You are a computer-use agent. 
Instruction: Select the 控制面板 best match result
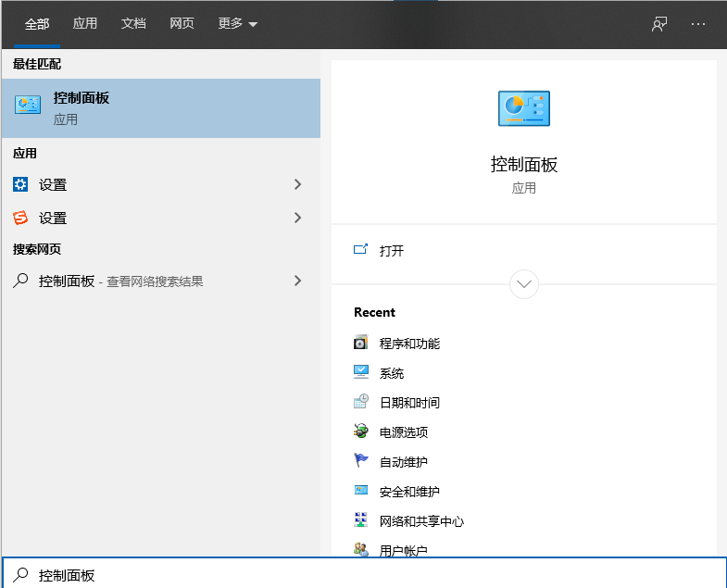pos(161,108)
